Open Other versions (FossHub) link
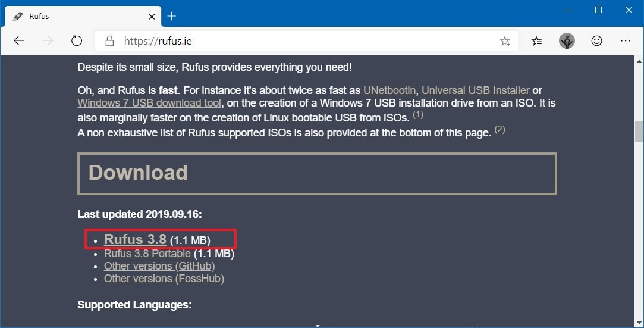Viewport: 644px width, 328px height. click(164, 279)
